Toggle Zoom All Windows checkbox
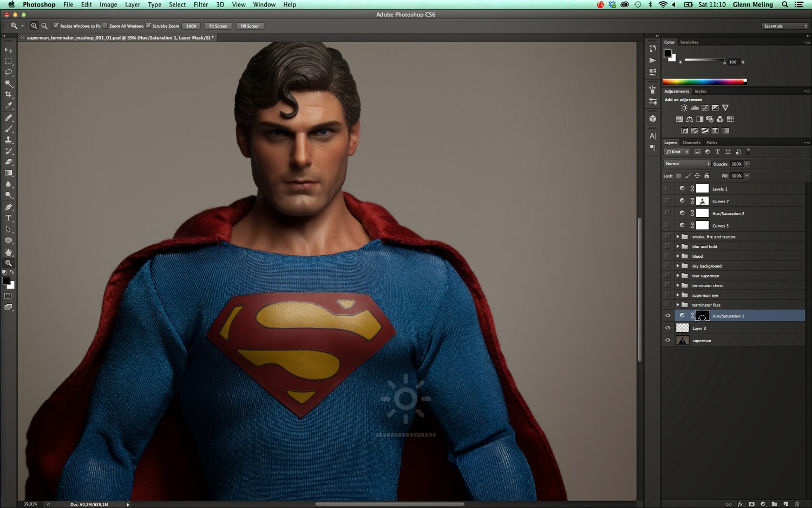This screenshot has height=508, width=812. tap(105, 25)
